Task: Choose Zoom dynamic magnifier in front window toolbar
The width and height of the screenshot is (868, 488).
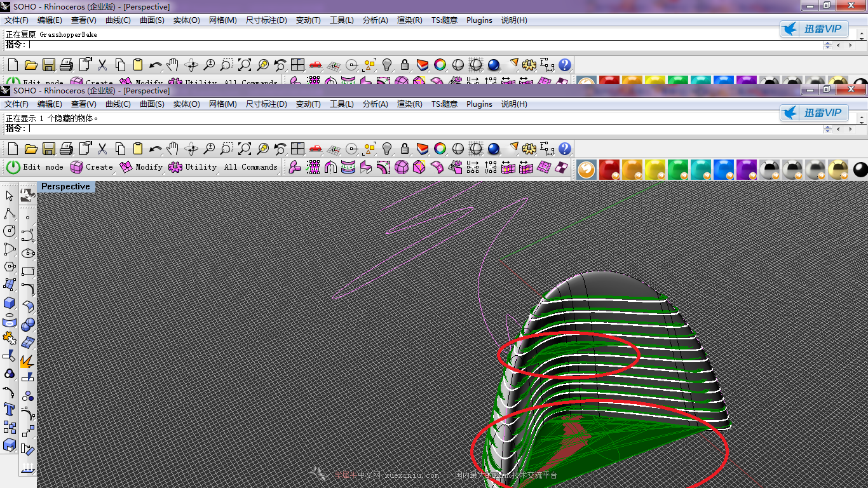Action: tap(209, 149)
